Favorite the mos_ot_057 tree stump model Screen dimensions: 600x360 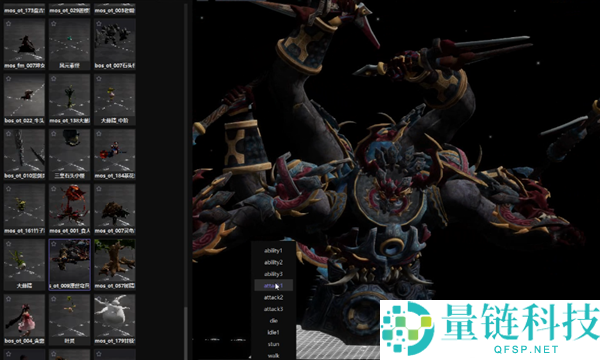[x=99, y=244]
